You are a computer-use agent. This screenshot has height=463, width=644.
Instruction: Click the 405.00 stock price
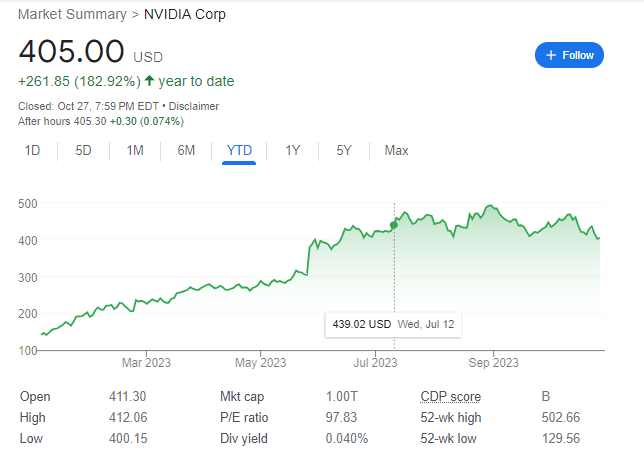pos(71,52)
